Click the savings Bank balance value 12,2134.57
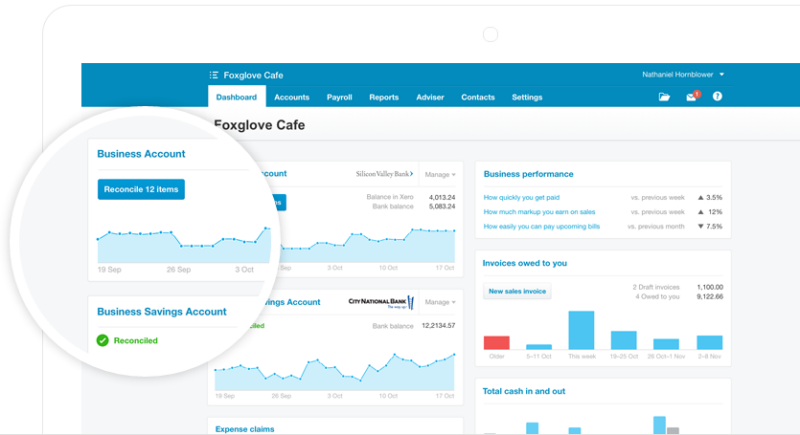The width and height of the screenshot is (800, 435). [438, 325]
